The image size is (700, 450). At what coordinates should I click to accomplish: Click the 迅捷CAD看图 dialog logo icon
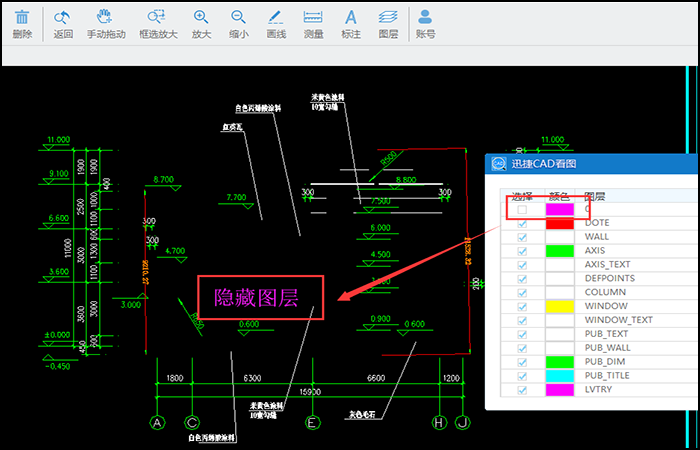[498, 164]
